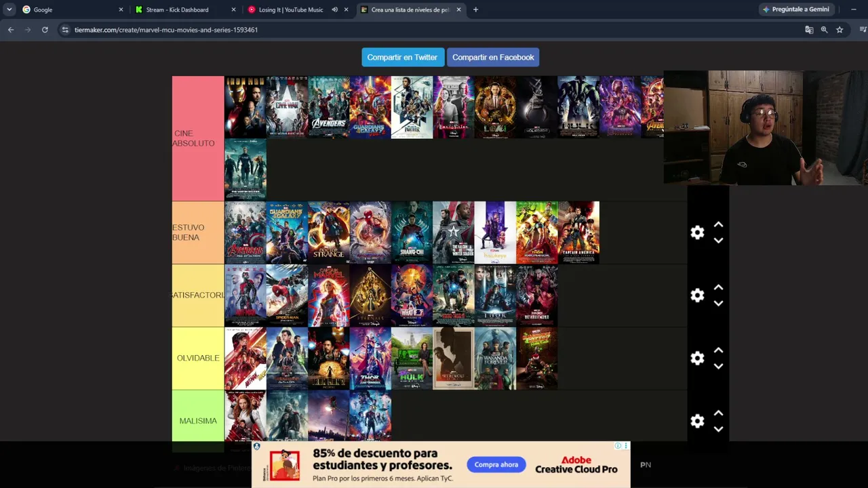Select the Thor Ragnarok poster
This screenshot has height=488, width=868.
point(536,232)
